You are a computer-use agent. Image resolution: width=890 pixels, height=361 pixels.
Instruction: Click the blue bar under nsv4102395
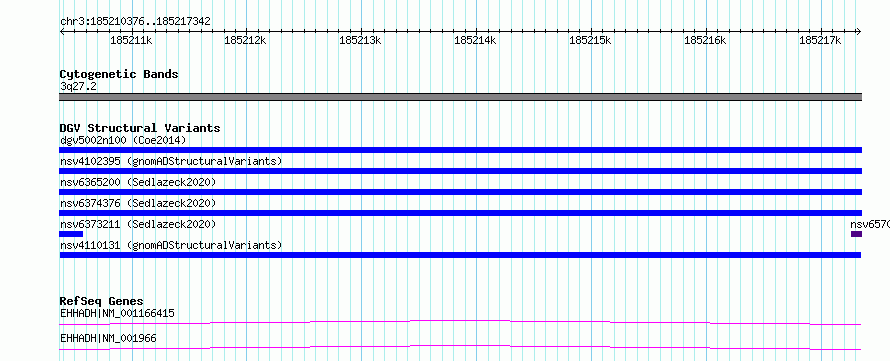pos(460,171)
